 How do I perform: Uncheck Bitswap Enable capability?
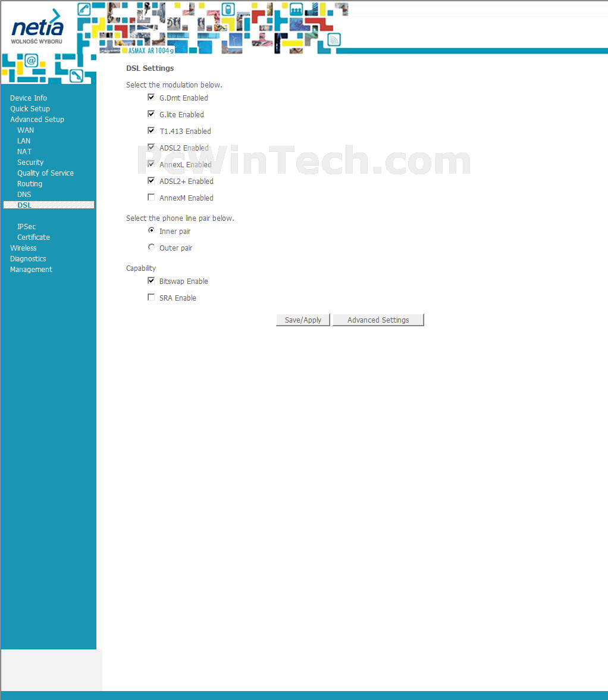[151, 280]
